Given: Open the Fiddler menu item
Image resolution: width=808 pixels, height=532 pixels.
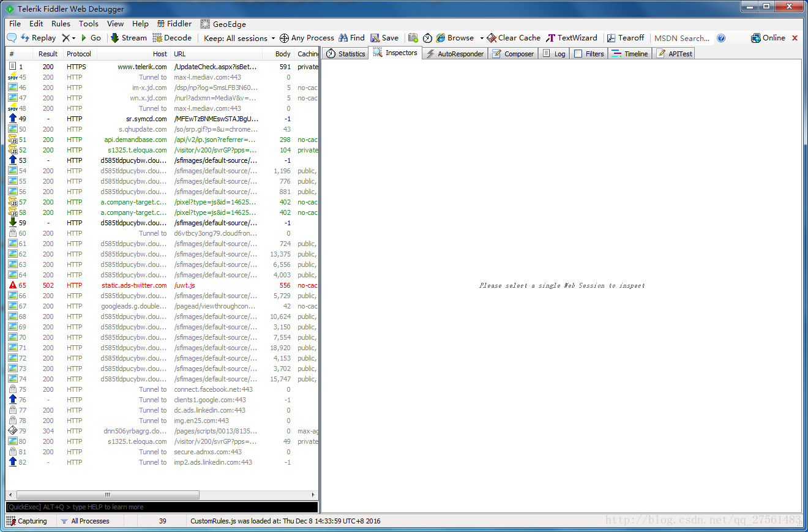Looking at the screenshot, I should [x=174, y=24].
